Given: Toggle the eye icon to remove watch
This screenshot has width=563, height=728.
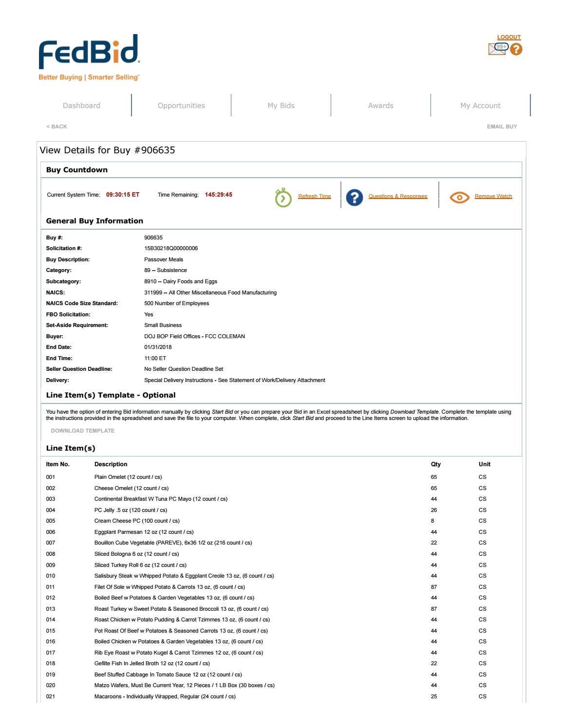Looking at the screenshot, I should tap(458, 197).
